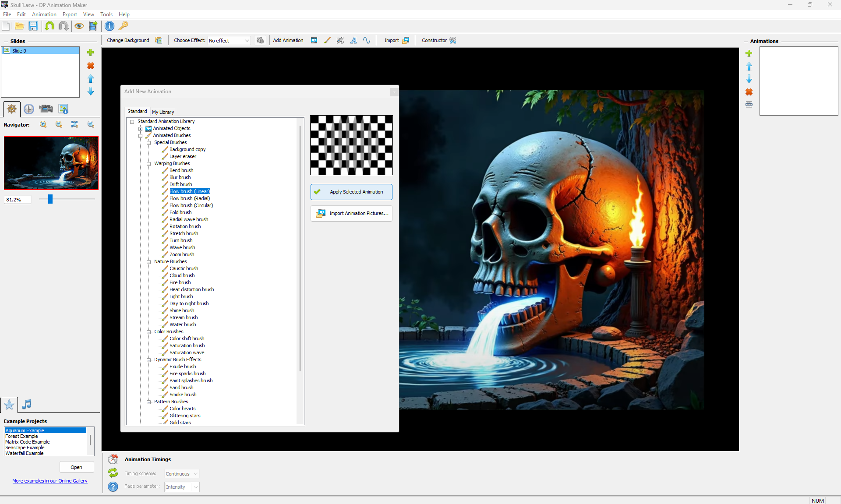Open the Export menu
The image size is (841, 504).
point(70,14)
